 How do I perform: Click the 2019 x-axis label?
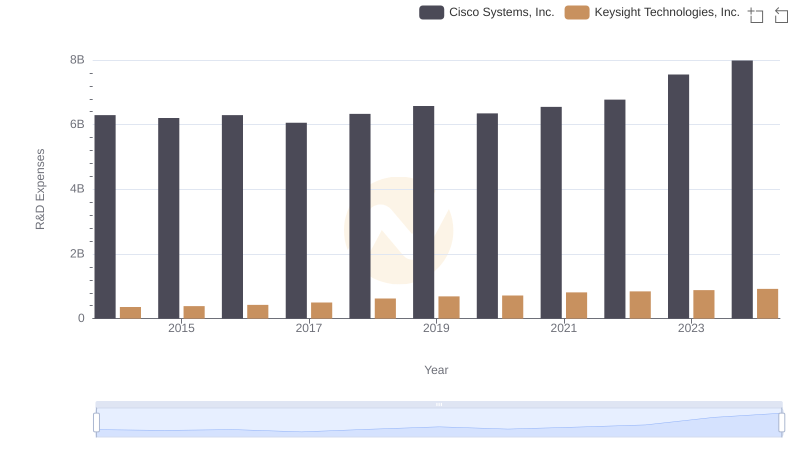[436, 328]
